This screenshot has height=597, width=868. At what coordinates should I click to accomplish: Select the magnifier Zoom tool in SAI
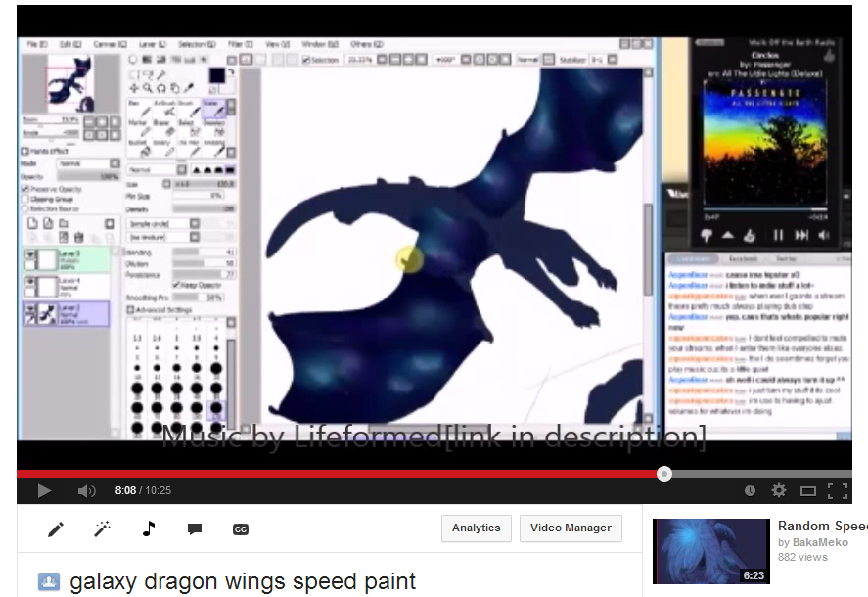coord(147,87)
